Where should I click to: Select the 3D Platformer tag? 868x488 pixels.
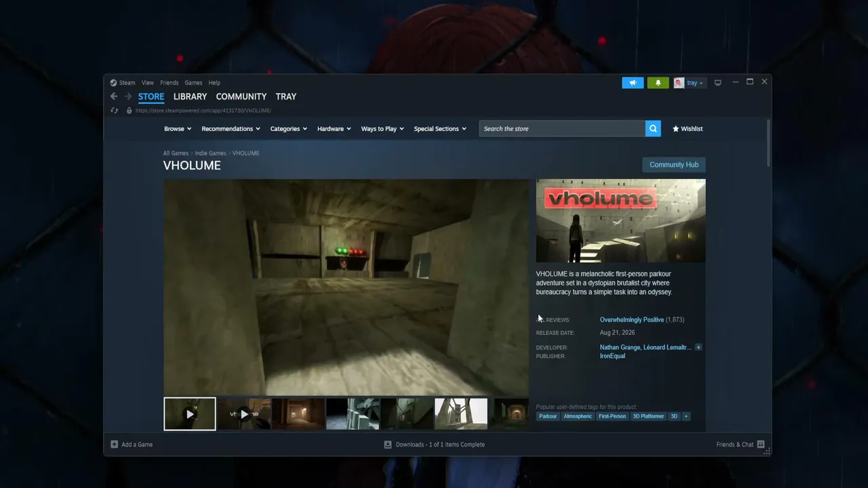648,416
